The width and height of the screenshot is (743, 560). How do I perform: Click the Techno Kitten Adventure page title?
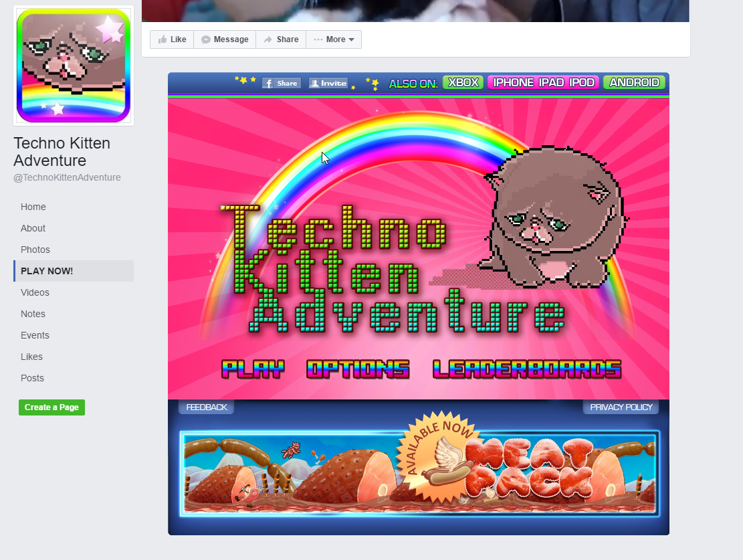[x=62, y=152]
